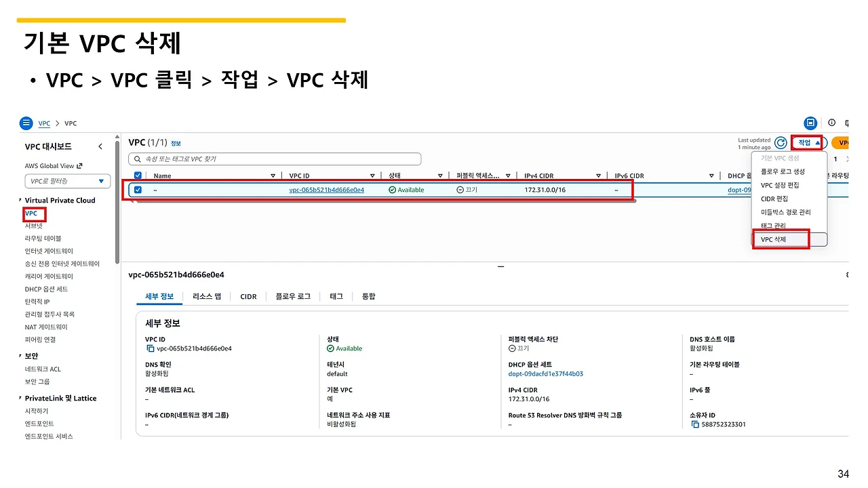The image size is (868, 488).
Task: Uncheck the selected VPC row checkbox
Action: pyautogui.click(x=138, y=190)
